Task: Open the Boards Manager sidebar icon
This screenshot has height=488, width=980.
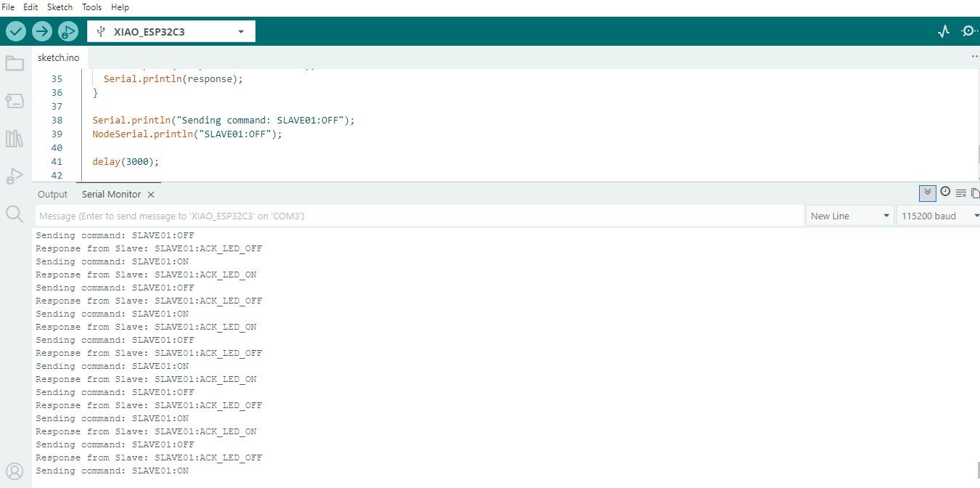Action: 15,101
